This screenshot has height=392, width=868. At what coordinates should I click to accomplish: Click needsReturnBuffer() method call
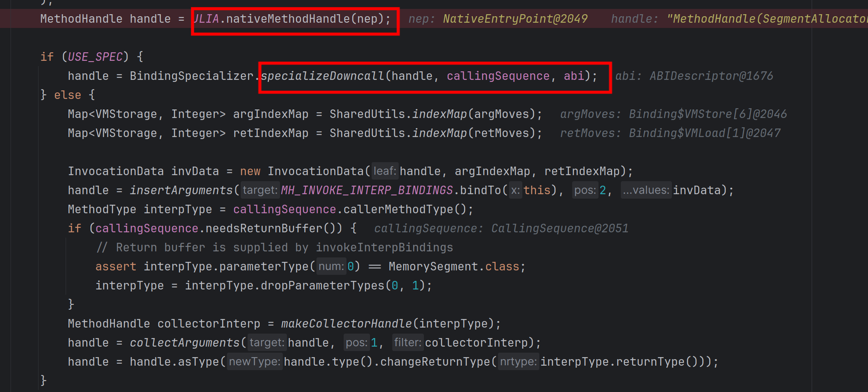click(274, 228)
